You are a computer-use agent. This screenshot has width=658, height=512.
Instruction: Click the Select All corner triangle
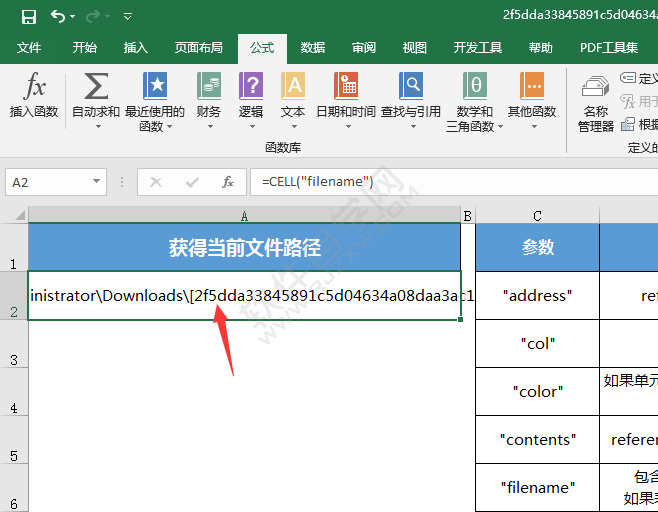(20, 216)
